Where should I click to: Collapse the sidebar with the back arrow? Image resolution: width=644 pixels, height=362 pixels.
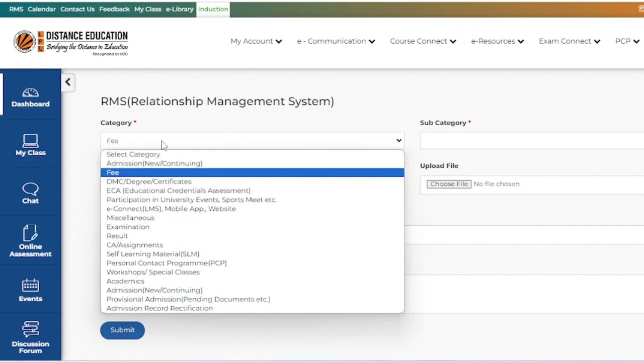(68, 82)
